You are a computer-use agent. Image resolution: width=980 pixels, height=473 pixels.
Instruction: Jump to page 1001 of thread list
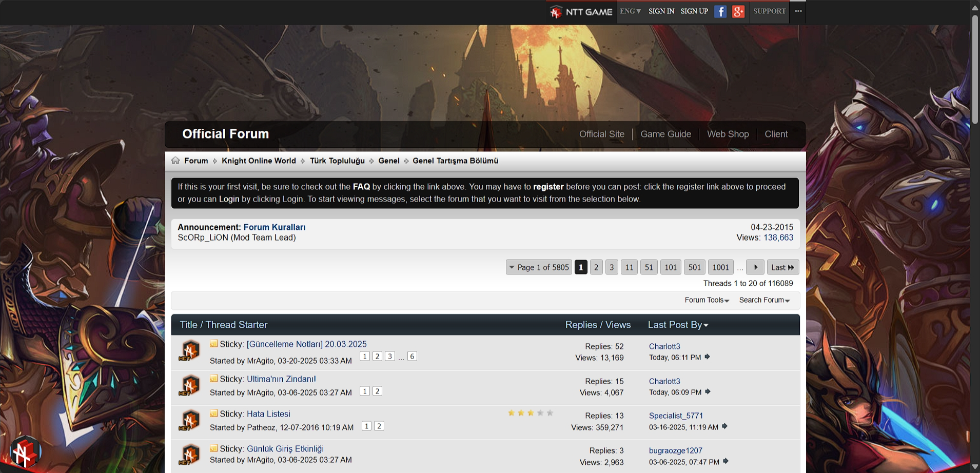[721, 267]
